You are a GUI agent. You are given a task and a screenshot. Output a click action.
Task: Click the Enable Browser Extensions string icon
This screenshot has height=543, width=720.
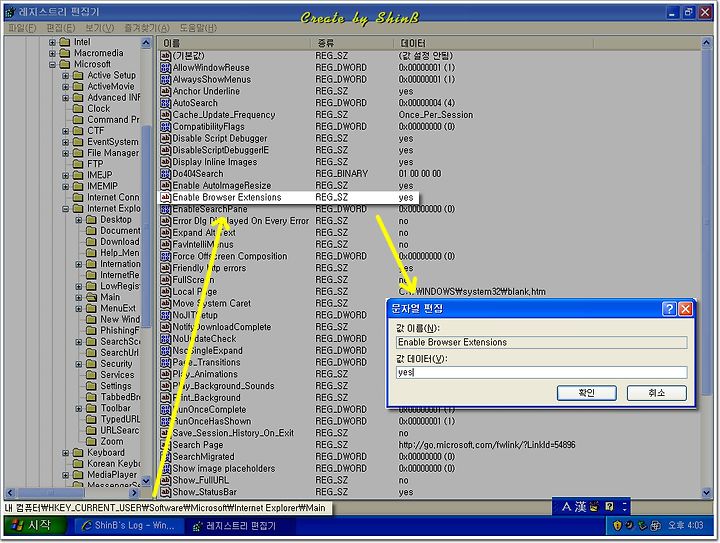pyautogui.click(x=165, y=197)
